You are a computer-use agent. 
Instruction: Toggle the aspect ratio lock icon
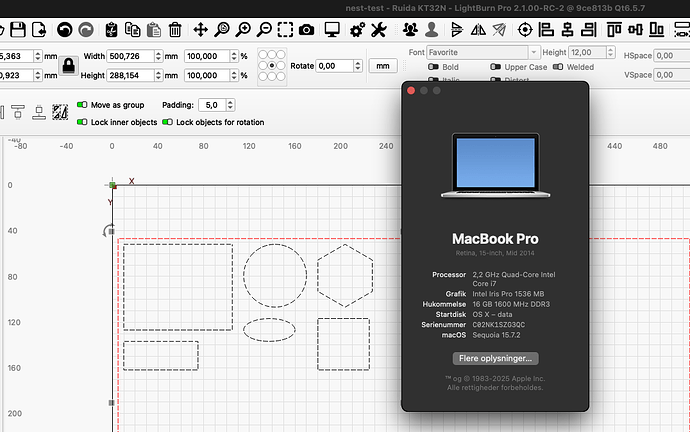point(68,65)
